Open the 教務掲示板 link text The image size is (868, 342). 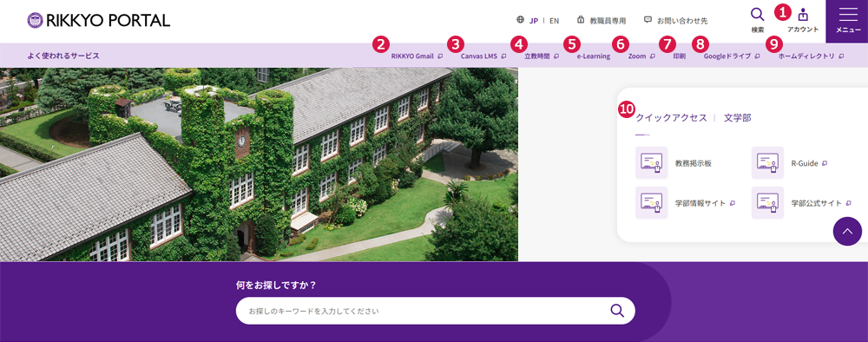[693, 163]
